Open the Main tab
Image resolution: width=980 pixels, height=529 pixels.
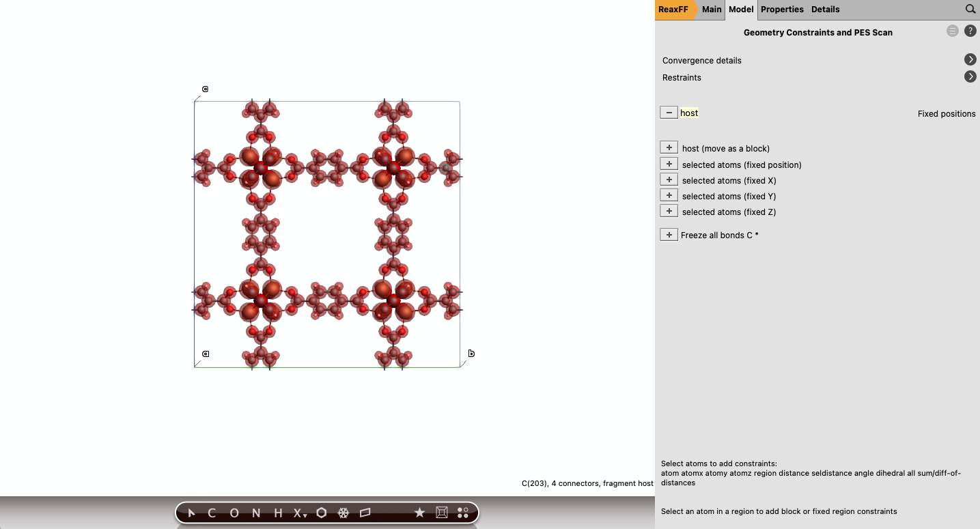click(711, 9)
